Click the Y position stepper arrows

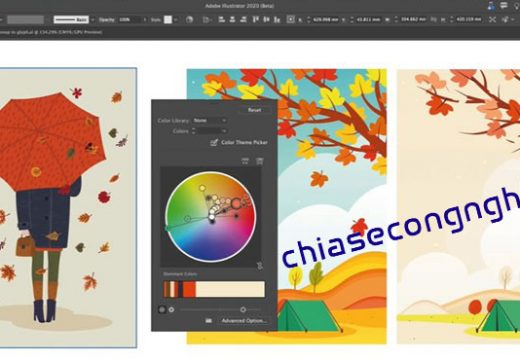[x=352, y=20]
